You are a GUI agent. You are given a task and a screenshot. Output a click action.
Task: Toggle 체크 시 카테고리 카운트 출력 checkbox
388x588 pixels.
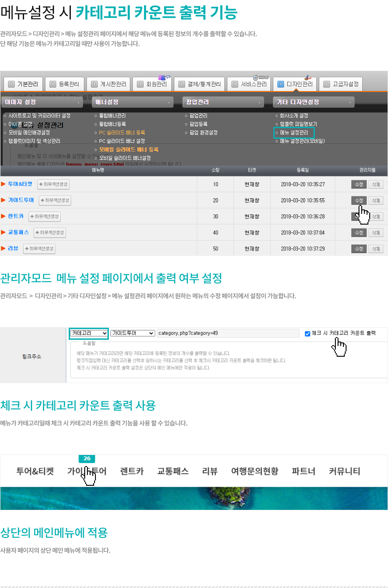tap(307, 333)
